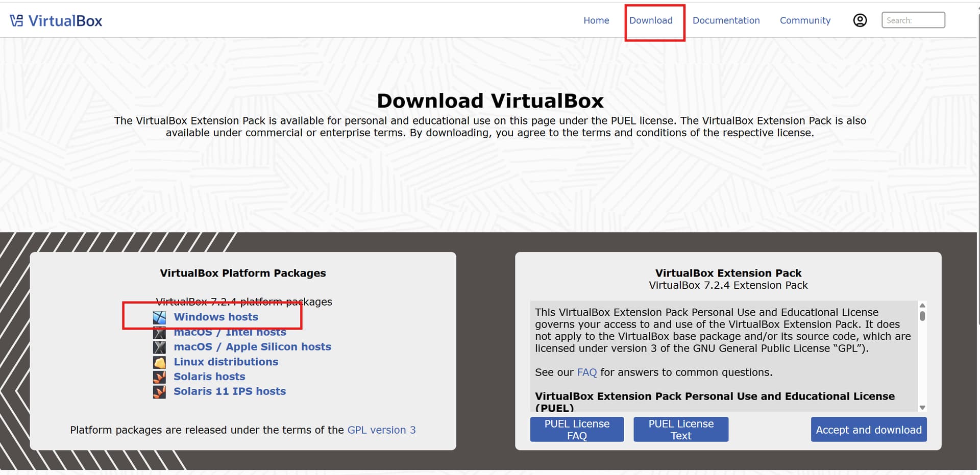Click the macOS Apple Silicon hosts icon
Image resolution: width=980 pixels, height=475 pixels.
159,347
